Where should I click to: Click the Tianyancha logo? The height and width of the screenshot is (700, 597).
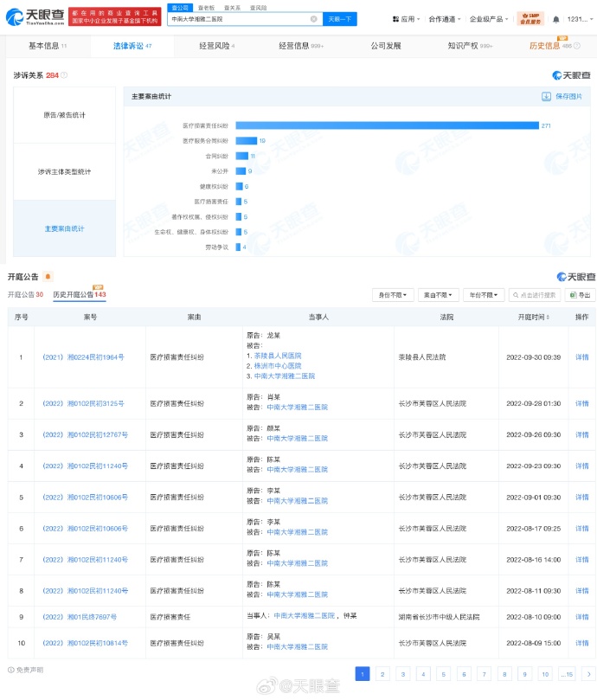click(35, 17)
